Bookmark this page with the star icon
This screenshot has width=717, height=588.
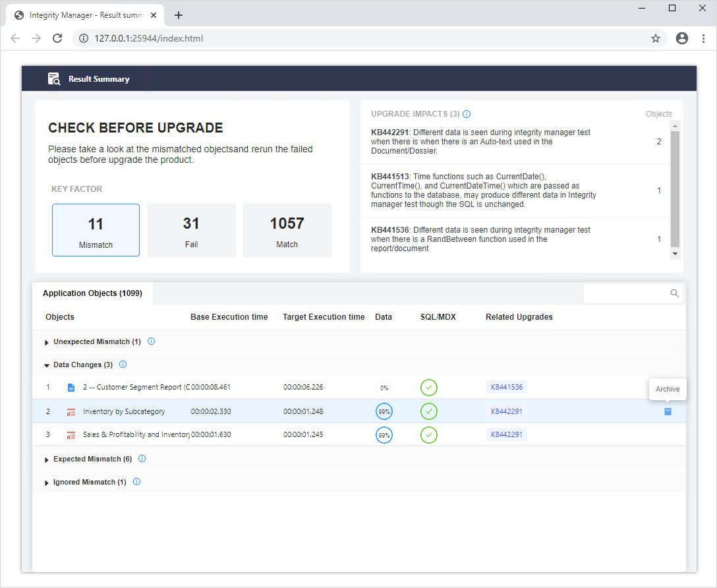point(655,38)
